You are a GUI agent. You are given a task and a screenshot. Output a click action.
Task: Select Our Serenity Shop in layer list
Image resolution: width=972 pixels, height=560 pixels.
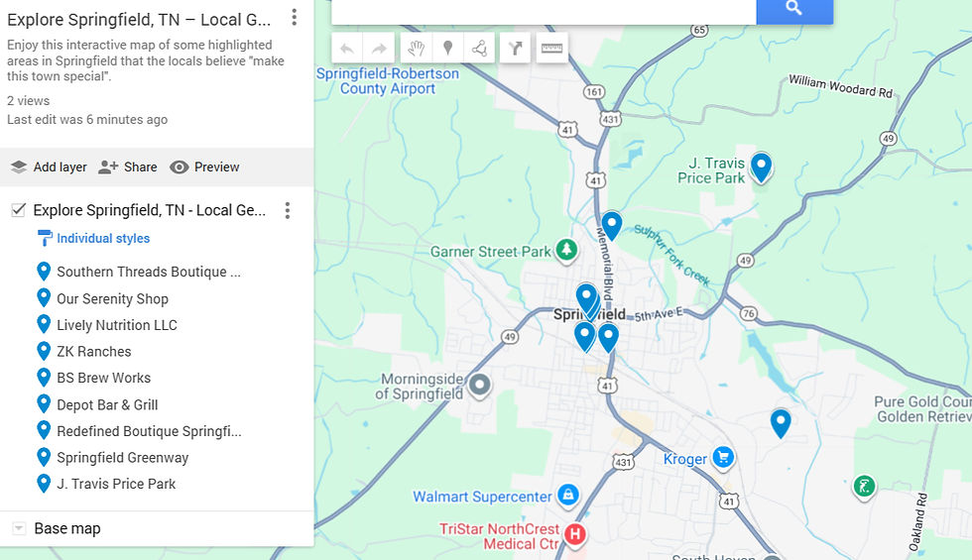point(112,298)
